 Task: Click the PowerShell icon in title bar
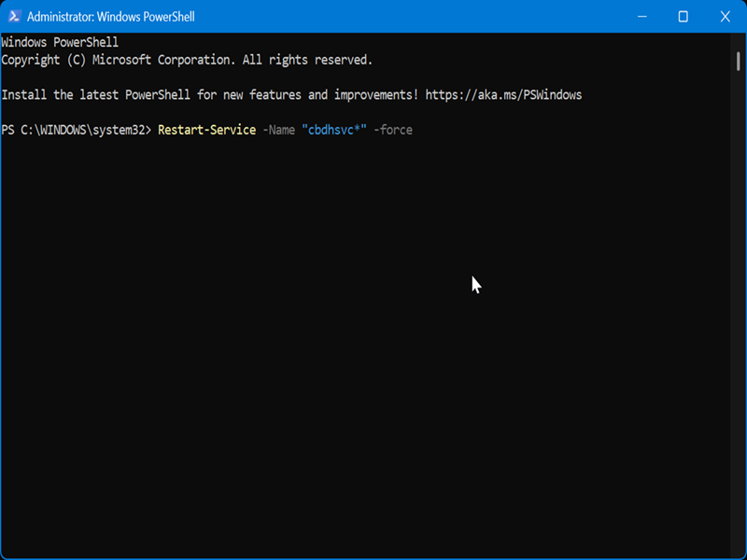click(x=14, y=16)
